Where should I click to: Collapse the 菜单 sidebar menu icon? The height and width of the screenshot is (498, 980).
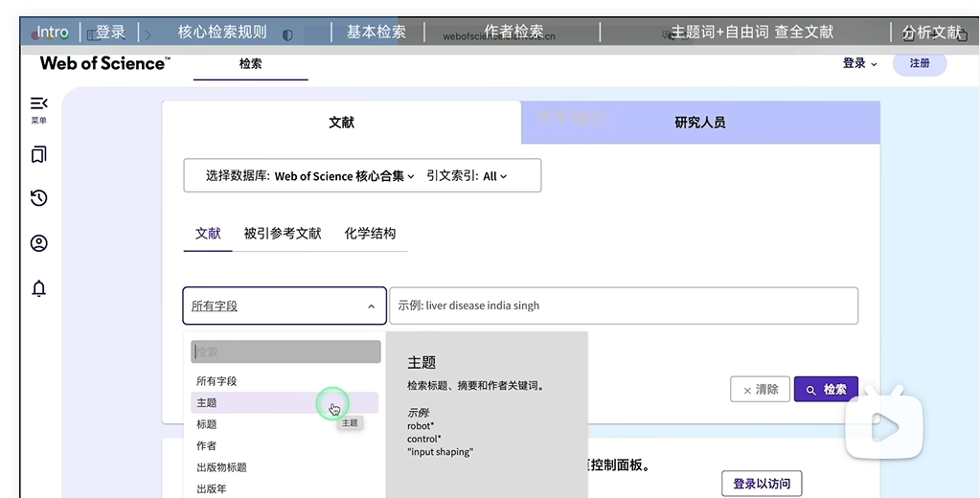[38, 103]
